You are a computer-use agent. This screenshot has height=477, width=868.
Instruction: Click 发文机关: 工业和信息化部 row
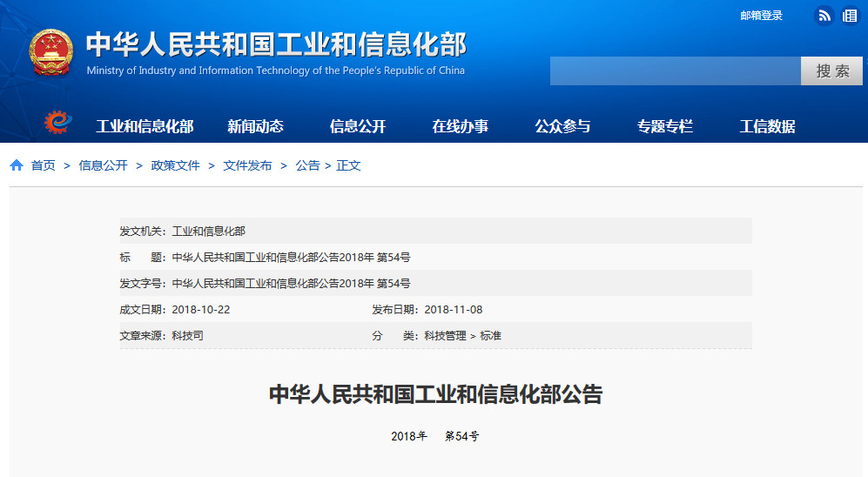(435, 231)
